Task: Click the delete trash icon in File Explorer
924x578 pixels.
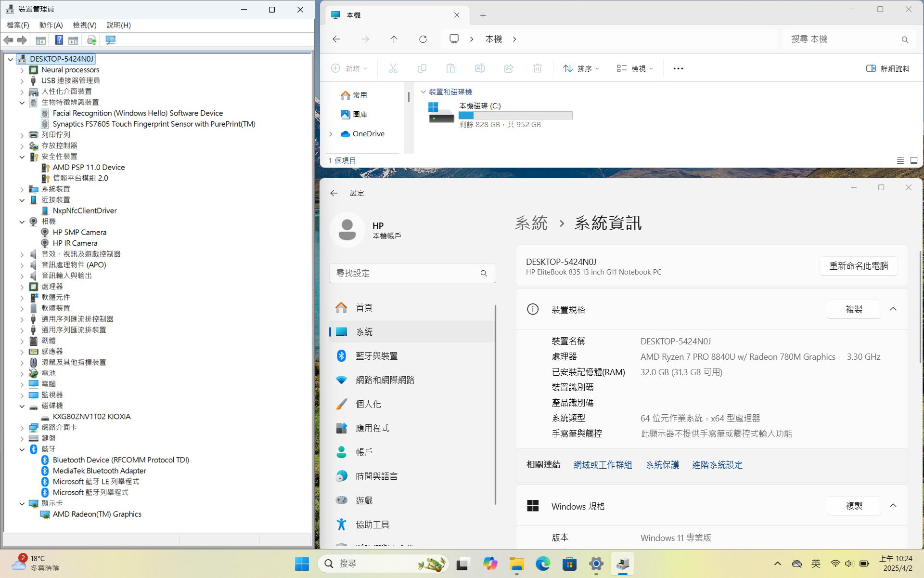Action: (x=538, y=68)
